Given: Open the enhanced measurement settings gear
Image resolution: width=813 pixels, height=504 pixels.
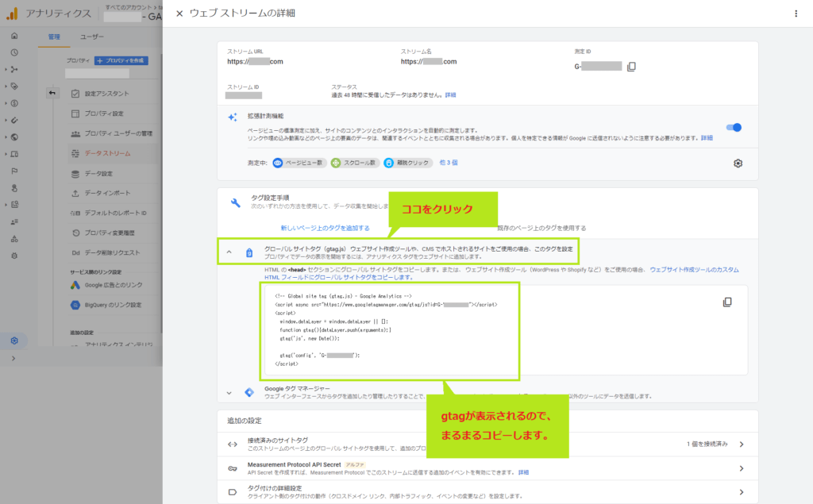Looking at the screenshot, I should point(738,164).
